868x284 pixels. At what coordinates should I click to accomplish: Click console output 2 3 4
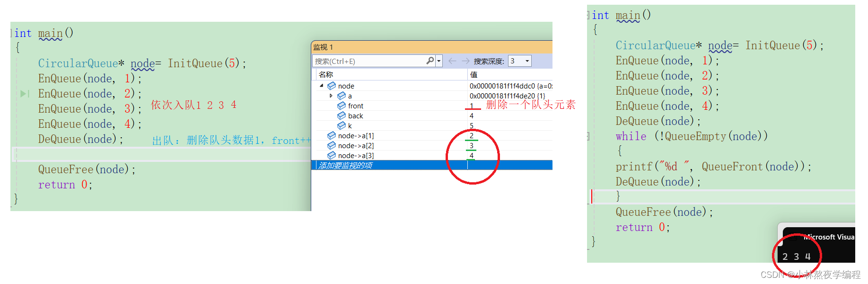[x=797, y=257]
